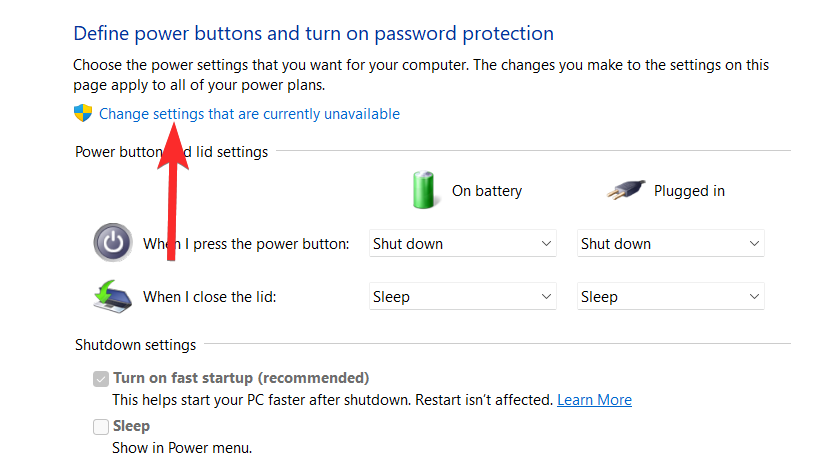Click the Plugged in column header

click(x=689, y=191)
